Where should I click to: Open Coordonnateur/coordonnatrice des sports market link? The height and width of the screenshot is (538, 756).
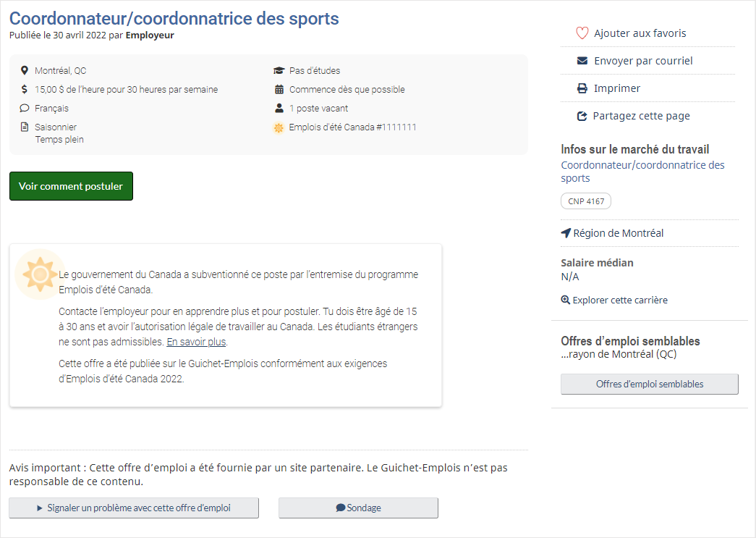(642, 172)
